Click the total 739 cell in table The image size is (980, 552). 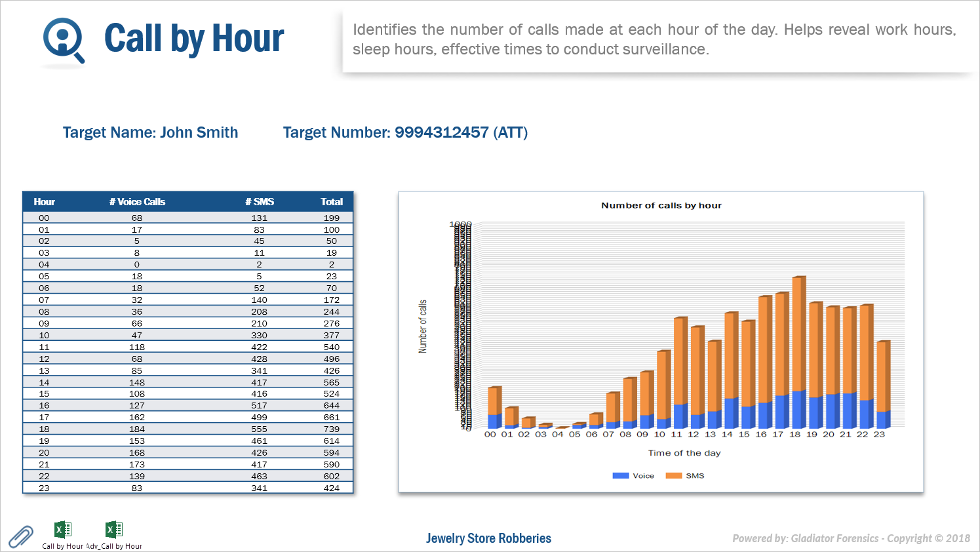coord(332,429)
